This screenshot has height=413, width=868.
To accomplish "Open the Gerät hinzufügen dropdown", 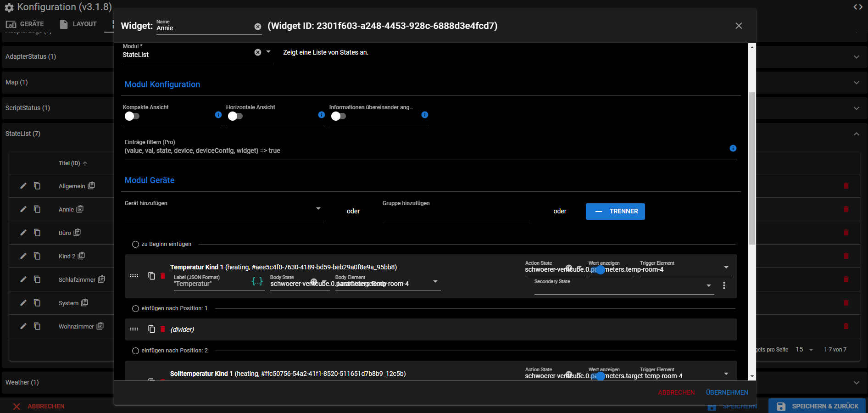I will [318, 209].
